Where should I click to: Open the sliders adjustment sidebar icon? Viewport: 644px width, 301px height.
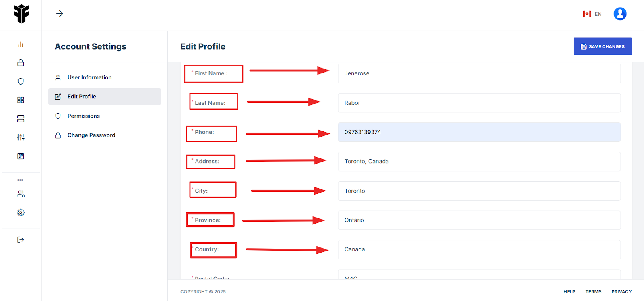click(21, 137)
